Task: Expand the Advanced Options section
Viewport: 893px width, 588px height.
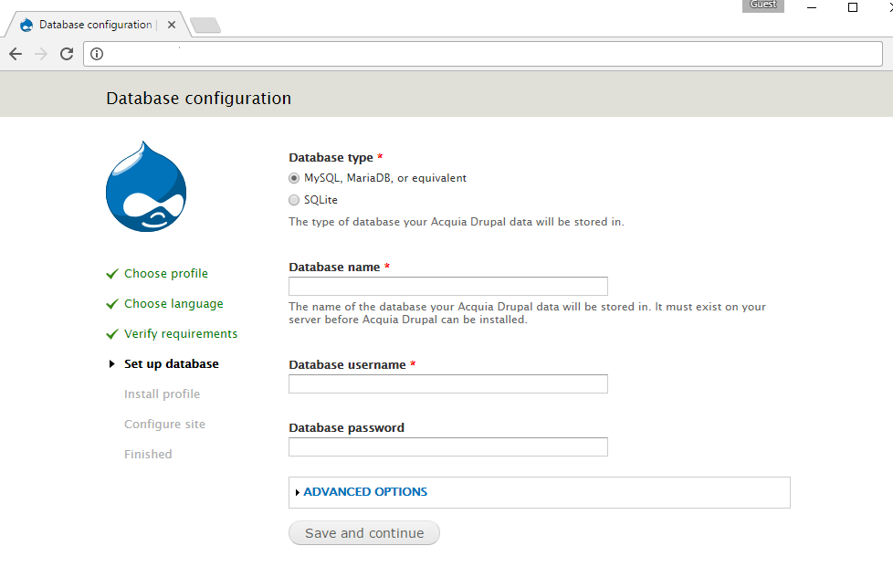Action: point(365,492)
